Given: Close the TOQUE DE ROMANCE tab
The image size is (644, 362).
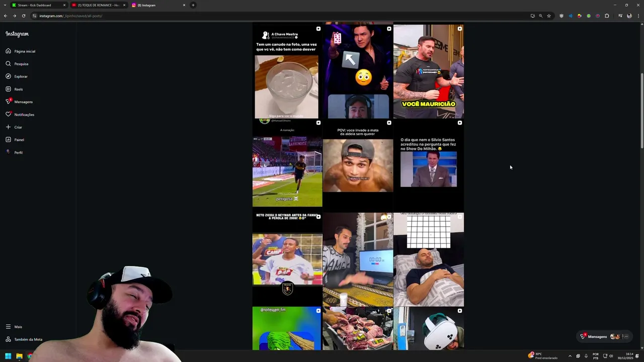Looking at the screenshot, I should pos(124,5).
